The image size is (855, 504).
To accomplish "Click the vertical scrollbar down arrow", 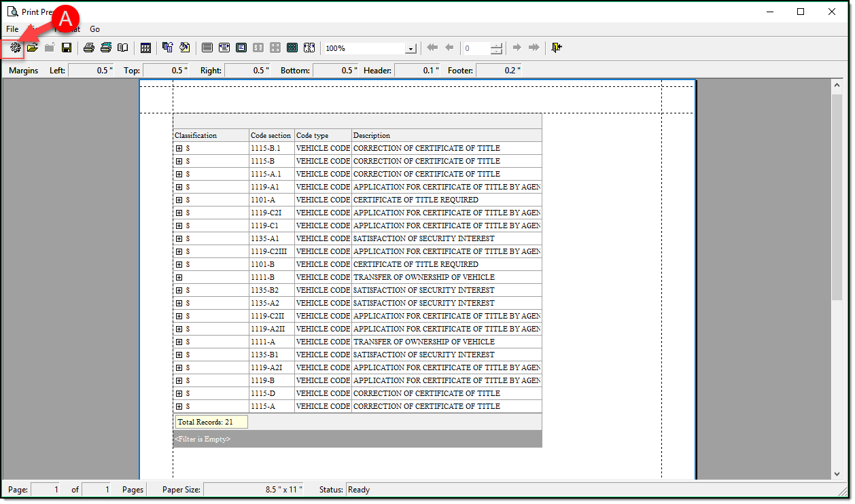I will (837, 474).
